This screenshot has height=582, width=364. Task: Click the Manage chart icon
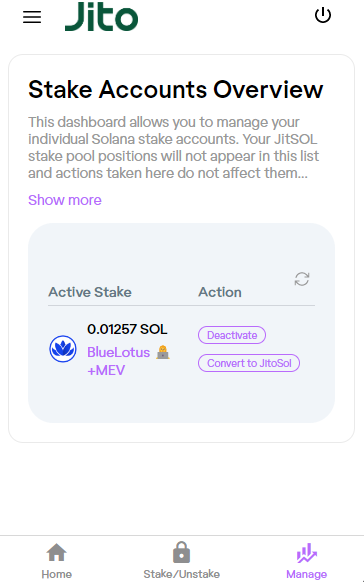(306, 553)
